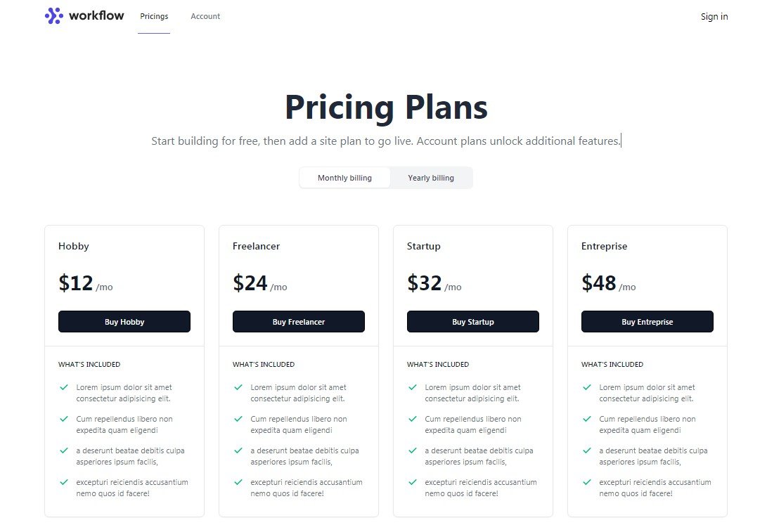Image resolution: width=767 pixels, height=532 pixels.
Task: Click the workflow logo icon
Action: pyautogui.click(x=53, y=15)
